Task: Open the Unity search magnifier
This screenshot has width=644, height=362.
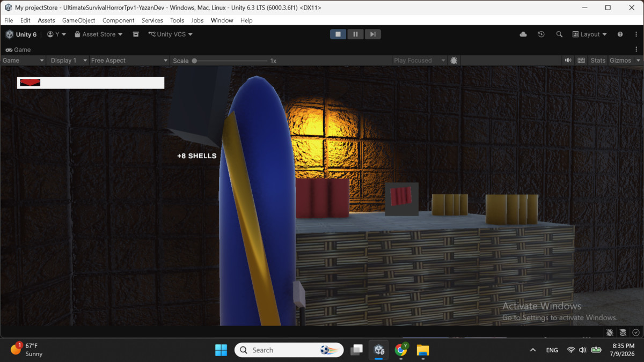Action: pos(559,34)
